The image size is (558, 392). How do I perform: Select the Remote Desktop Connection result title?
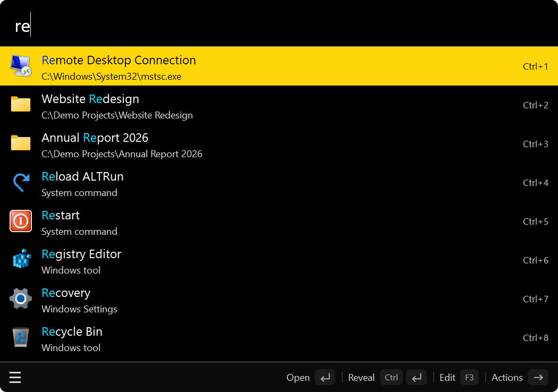pyautogui.click(x=119, y=60)
